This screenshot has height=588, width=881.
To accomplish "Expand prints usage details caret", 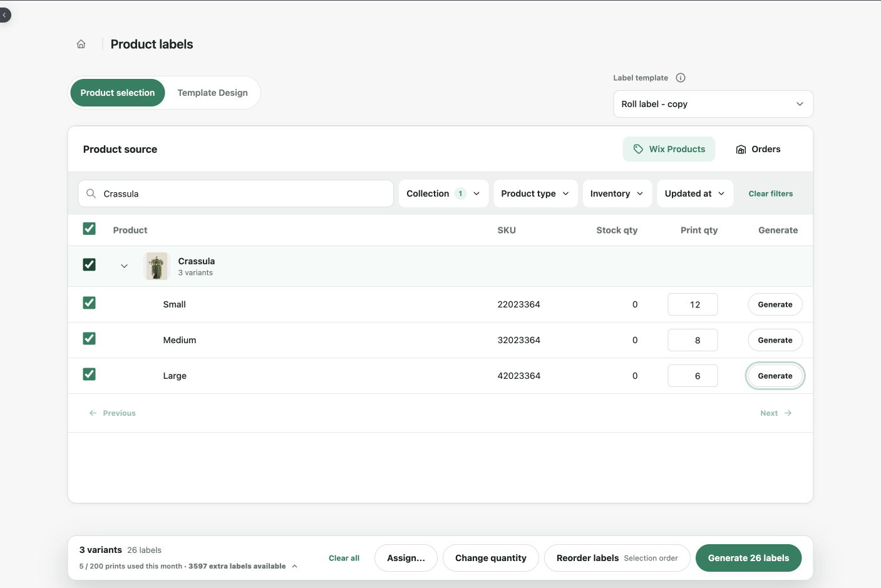I will point(295,566).
